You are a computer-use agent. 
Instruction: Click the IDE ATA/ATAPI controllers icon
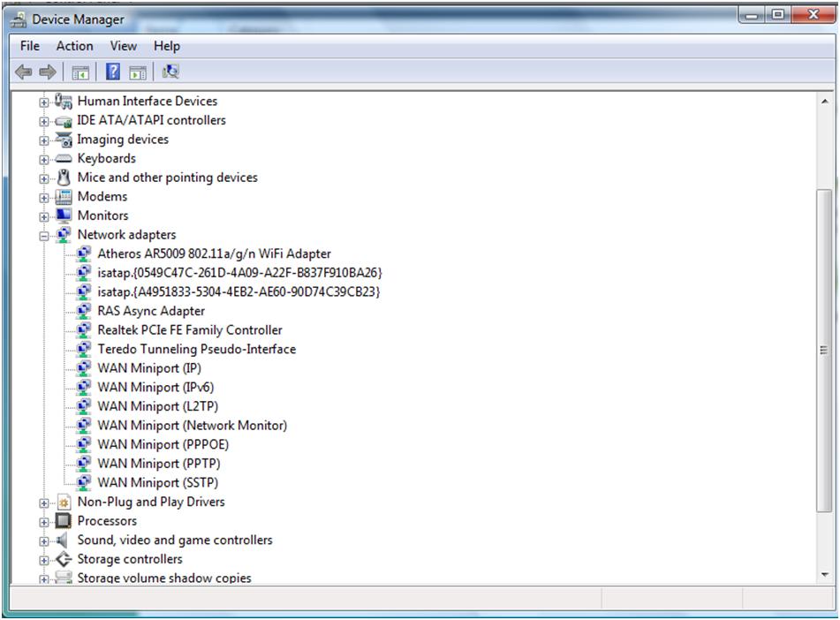64,121
